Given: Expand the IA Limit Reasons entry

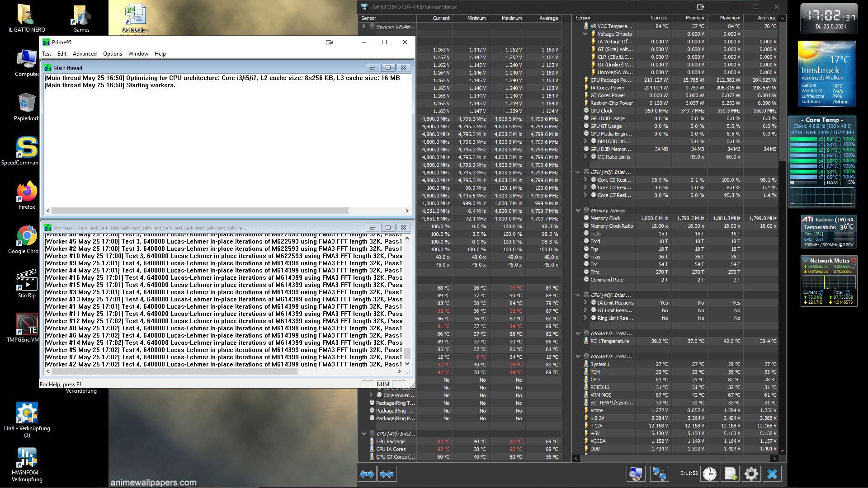Looking at the screenshot, I should (x=585, y=303).
